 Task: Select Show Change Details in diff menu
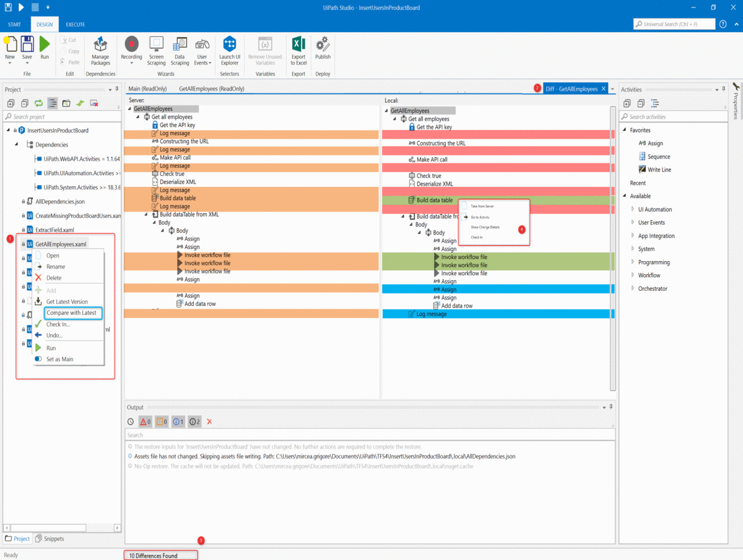485,227
